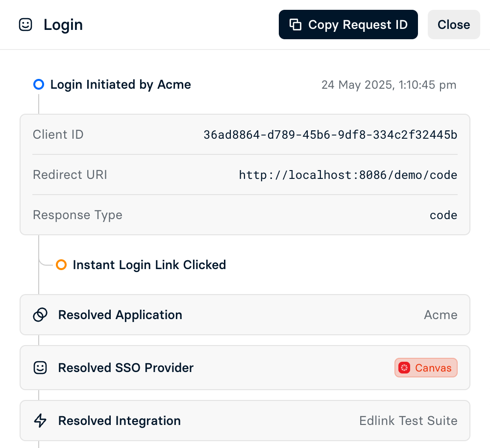This screenshot has width=490, height=448.
Task: Click the Acme application name value
Action: 440,315
